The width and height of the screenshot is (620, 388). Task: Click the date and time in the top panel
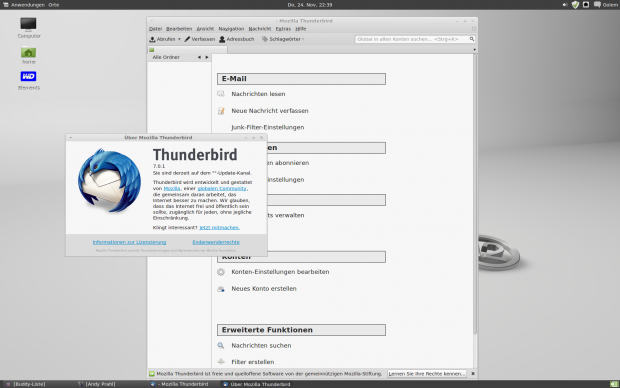[310, 5]
